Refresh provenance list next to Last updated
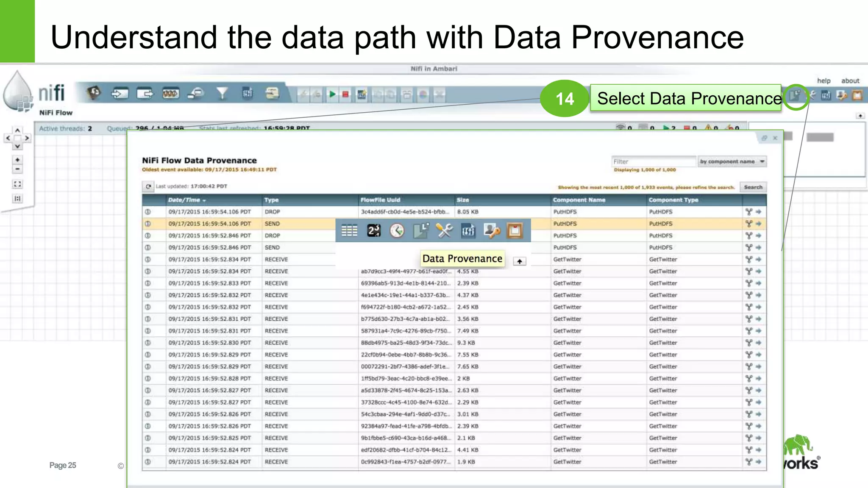The height and width of the screenshot is (488, 868). [148, 186]
